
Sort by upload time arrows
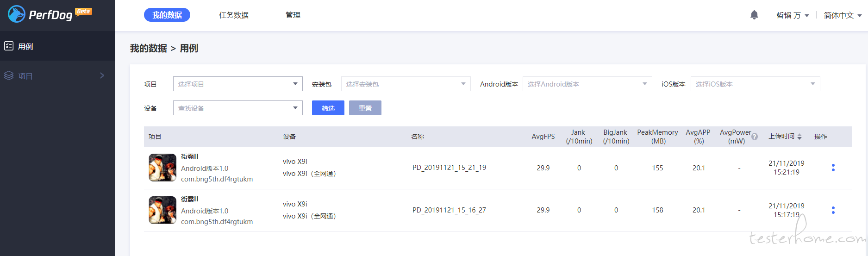pyautogui.click(x=799, y=137)
